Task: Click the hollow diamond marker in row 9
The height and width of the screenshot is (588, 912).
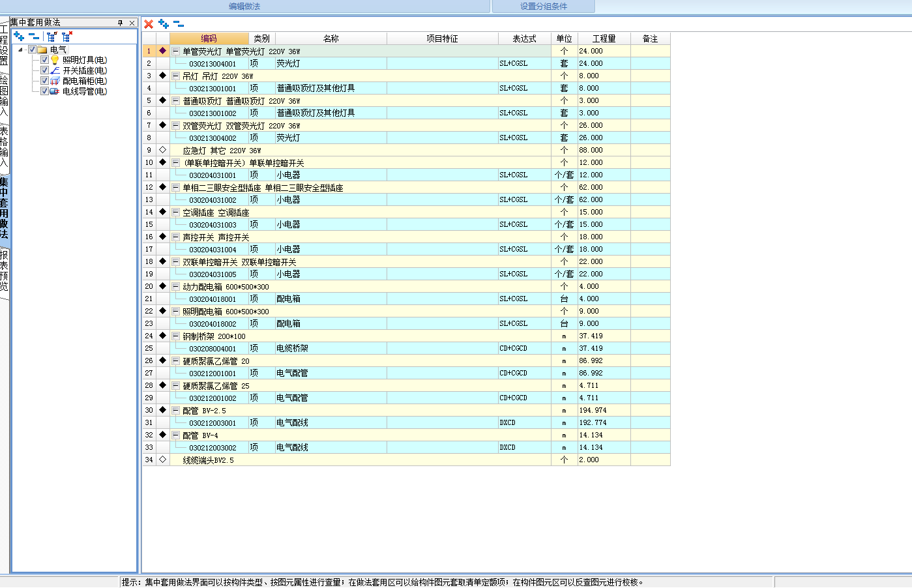Action: pos(163,150)
